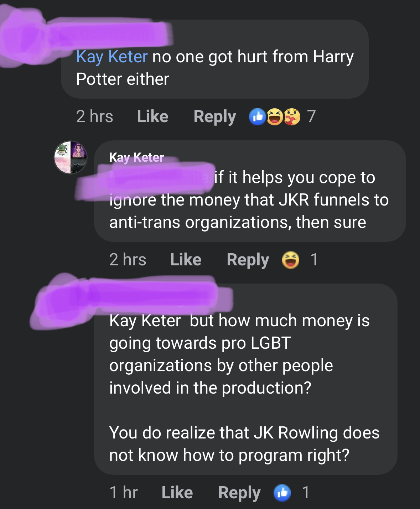The image size is (420, 509).
Task: Click the blue thumbs-up icon on the last comment
Action: [x=282, y=493]
